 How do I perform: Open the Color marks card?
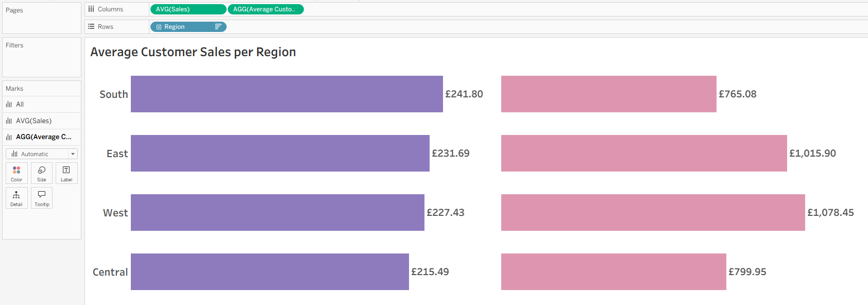point(16,173)
